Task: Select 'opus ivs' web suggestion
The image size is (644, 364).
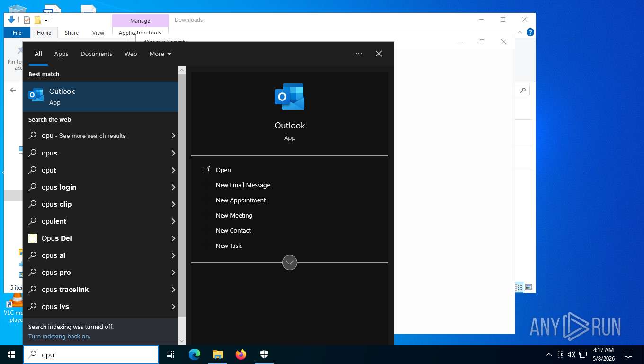Action: tap(100, 307)
